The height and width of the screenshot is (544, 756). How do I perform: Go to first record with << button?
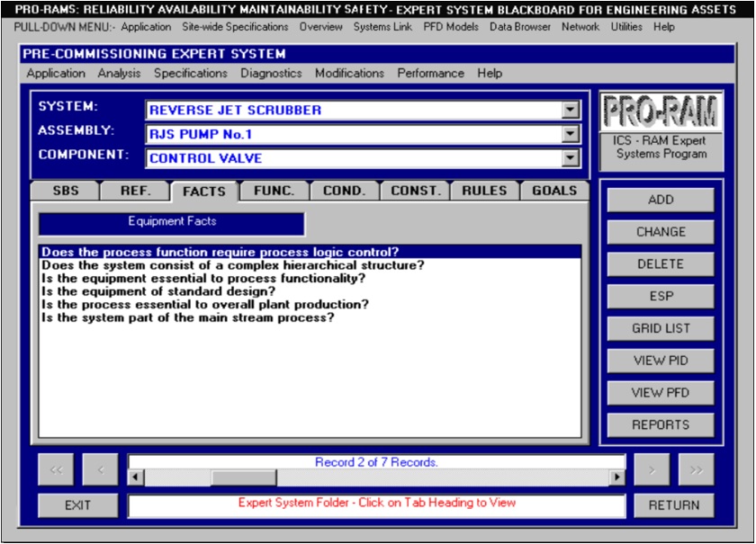pyautogui.click(x=56, y=469)
